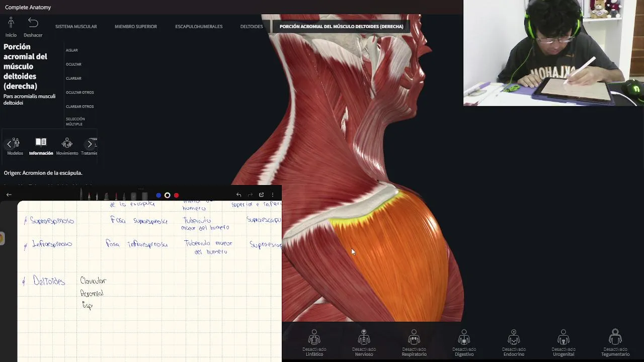Toggle the Urogenital system layer

point(563,343)
